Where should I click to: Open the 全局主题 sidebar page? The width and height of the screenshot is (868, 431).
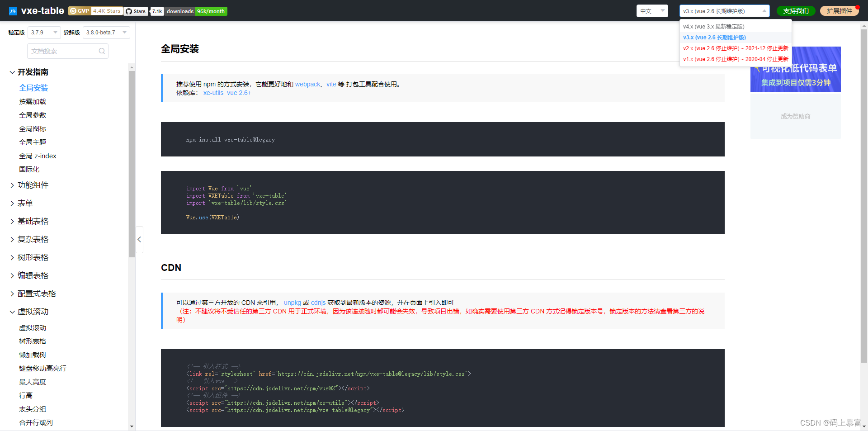33,142
